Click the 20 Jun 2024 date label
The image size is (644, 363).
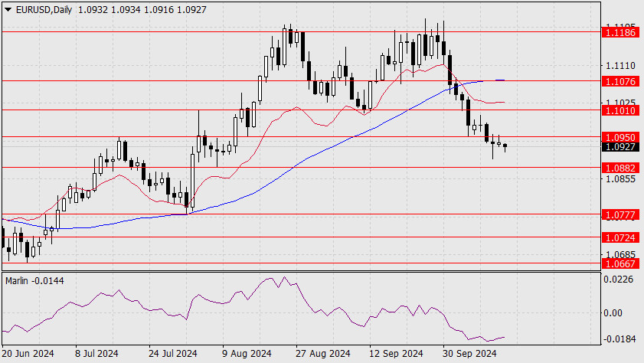click(x=28, y=354)
